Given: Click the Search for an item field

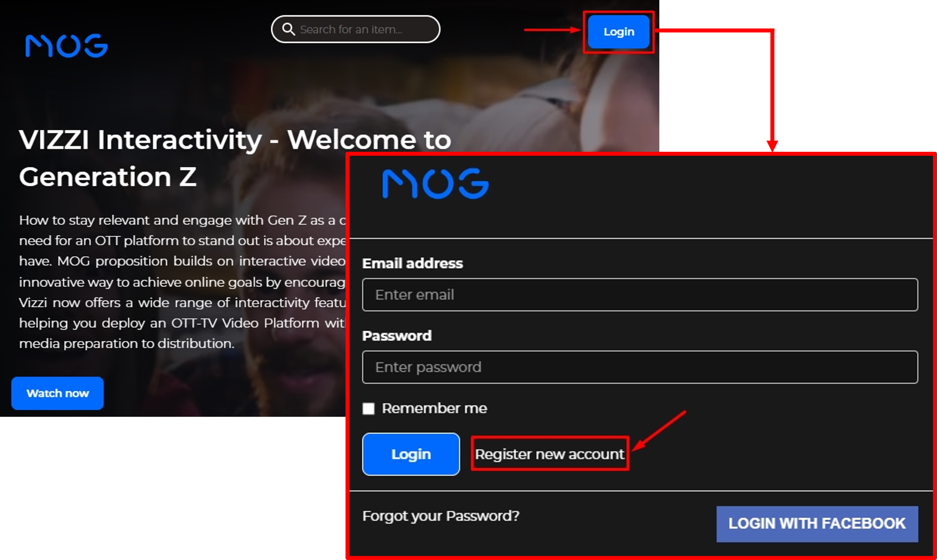Looking at the screenshot, I should (355, 29).
